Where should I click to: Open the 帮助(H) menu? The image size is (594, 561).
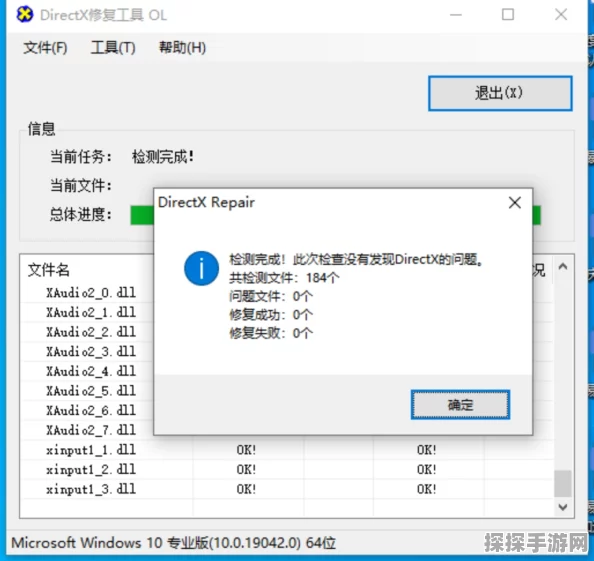click(182, 48)
